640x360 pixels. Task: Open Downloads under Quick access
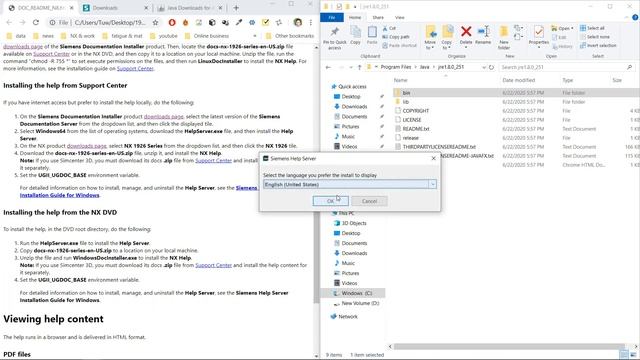[354, 107]
